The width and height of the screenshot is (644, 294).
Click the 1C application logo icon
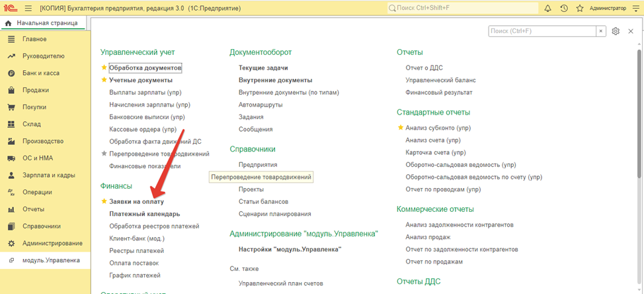coord(11,8)
